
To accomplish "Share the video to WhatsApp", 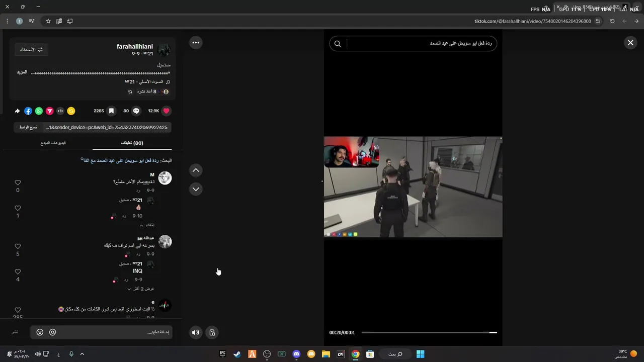I will 39,111.
